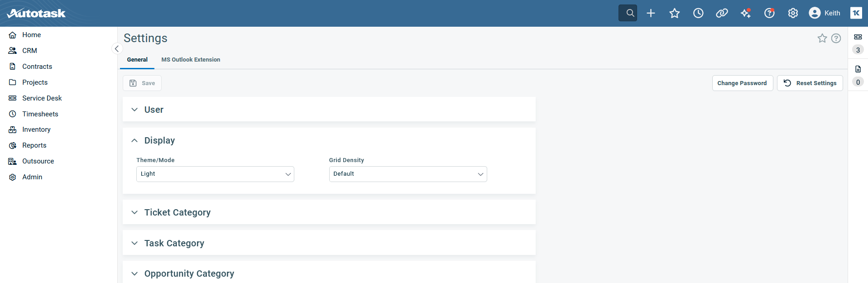Viewport: 868px width, 283px height.
Task: Open the AI sparkle assistant icon
Action: (x=745, y=13)
